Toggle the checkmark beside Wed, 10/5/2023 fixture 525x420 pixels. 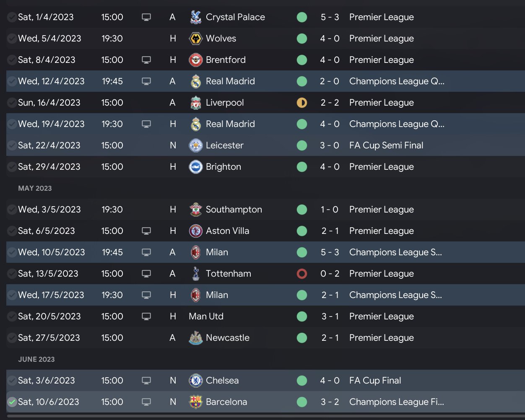click(x=12, y=252)
